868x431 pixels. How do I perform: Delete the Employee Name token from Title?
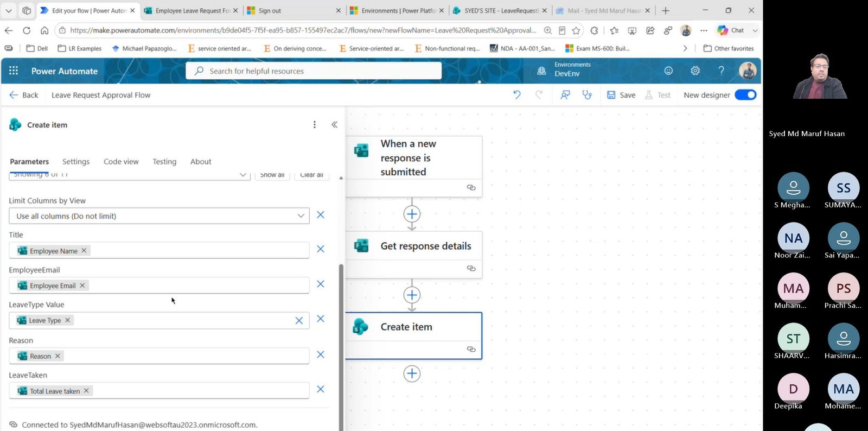84,251
